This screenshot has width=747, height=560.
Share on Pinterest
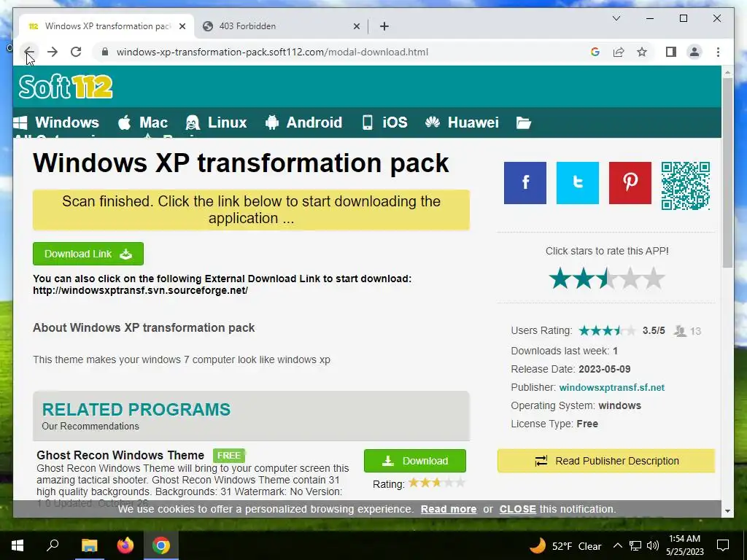[630, 183]
